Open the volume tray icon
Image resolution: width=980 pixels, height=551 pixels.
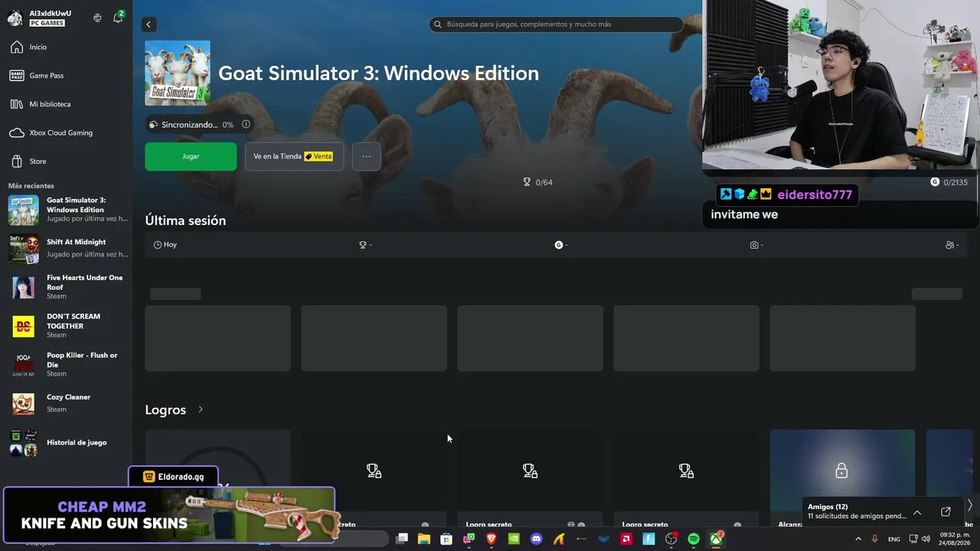(x=926, y=540)
